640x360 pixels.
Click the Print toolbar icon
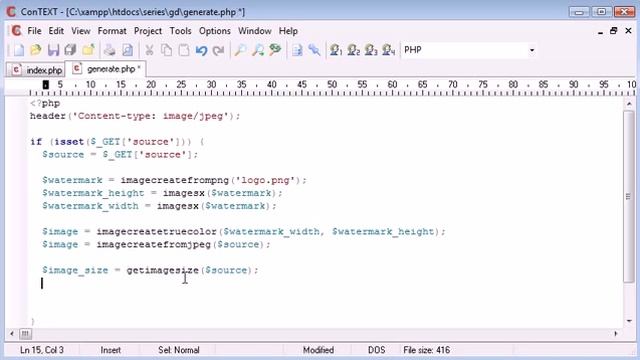click(x=109, y=50)
